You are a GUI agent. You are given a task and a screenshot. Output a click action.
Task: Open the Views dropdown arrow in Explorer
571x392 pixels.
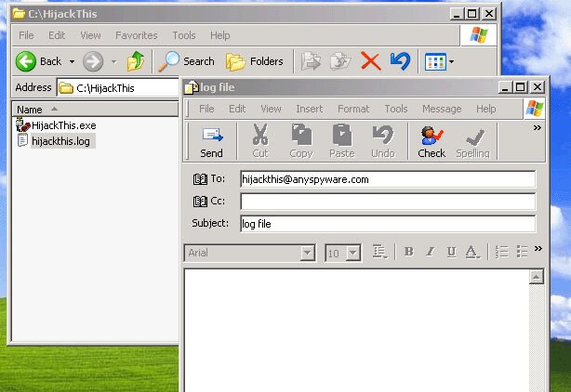tap(452, 62)
